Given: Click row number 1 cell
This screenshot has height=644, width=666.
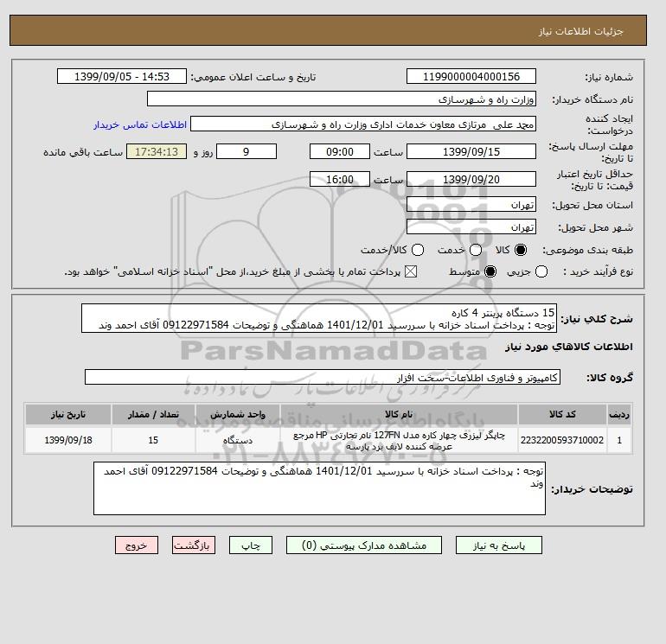Looking at the screenshot, I should click(619, 440).
